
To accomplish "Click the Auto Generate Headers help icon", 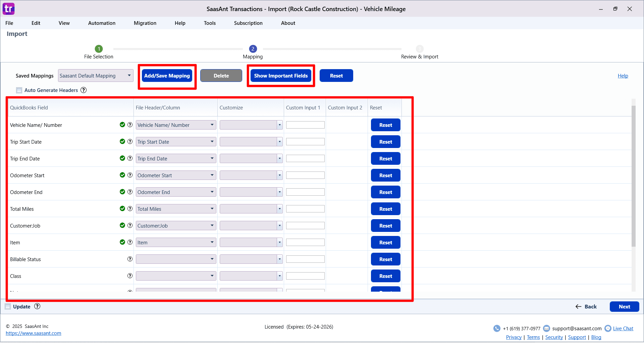I will point(84,90).
